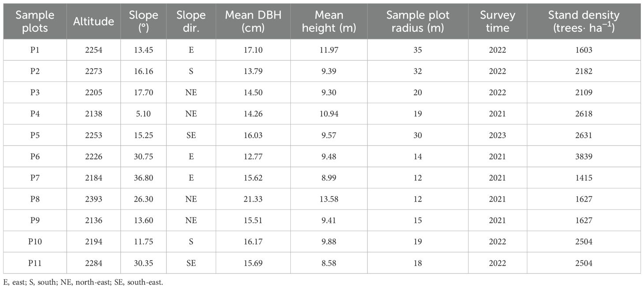
Task: Select the 2023 survey time cell
Action: tap(498, 135)
